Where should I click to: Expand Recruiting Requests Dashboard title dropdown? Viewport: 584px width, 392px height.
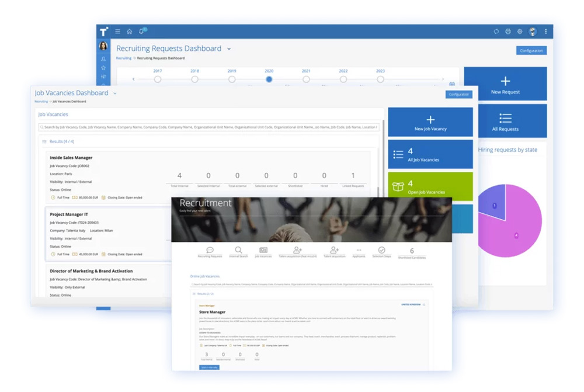point(229,49)
